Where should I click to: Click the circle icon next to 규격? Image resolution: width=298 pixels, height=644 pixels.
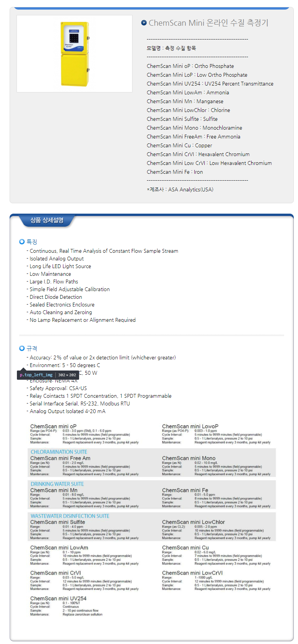click(x=22, y=348)
